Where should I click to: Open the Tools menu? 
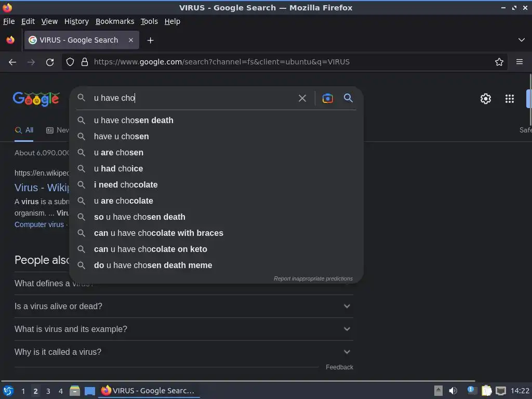click(149, 21)
